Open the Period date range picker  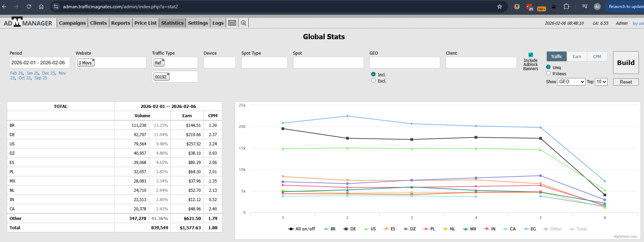[40, 63]
